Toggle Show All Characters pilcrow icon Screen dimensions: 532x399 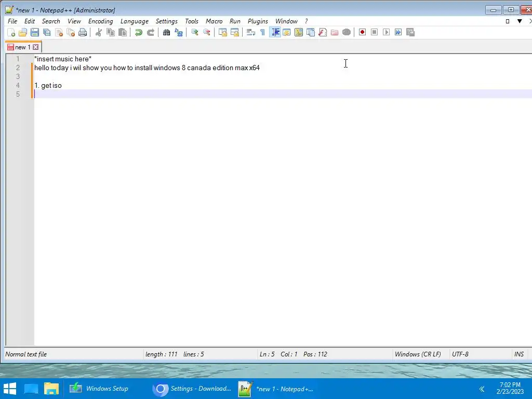262,32
